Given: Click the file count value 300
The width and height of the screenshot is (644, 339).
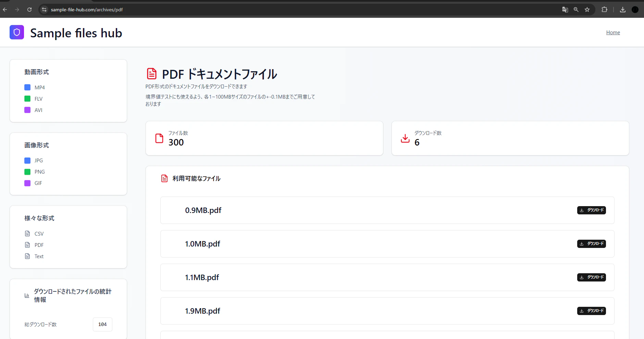Looking at the screenshot, I should tap(176, 142).
